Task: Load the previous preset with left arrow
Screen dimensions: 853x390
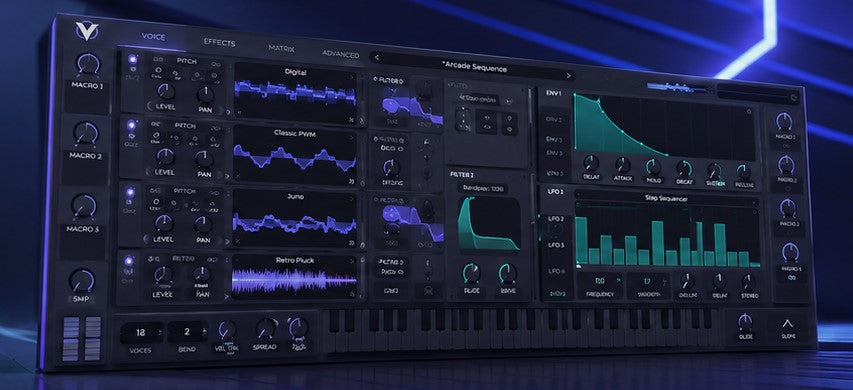Action: 377,57
